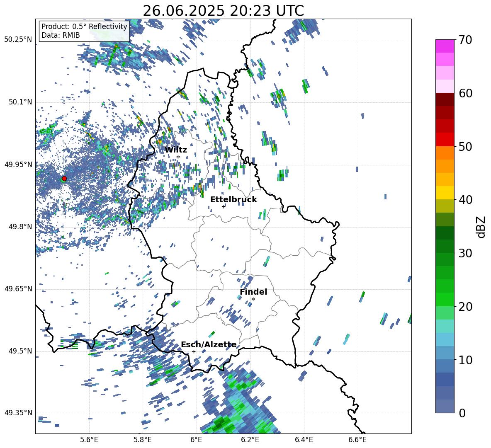Click "Product: 0.5° Reflectivity" text
This screenshot has height=448, width=491.
pos(84,27)
